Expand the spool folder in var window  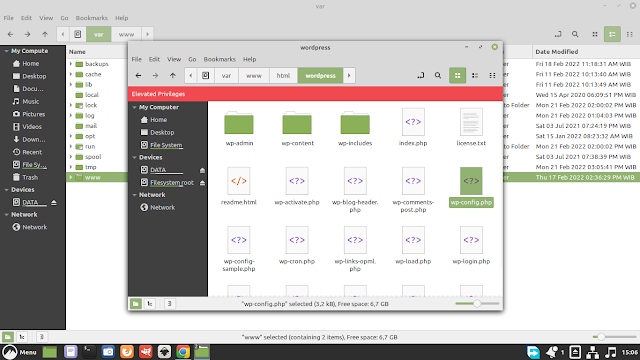coord(71,157)
